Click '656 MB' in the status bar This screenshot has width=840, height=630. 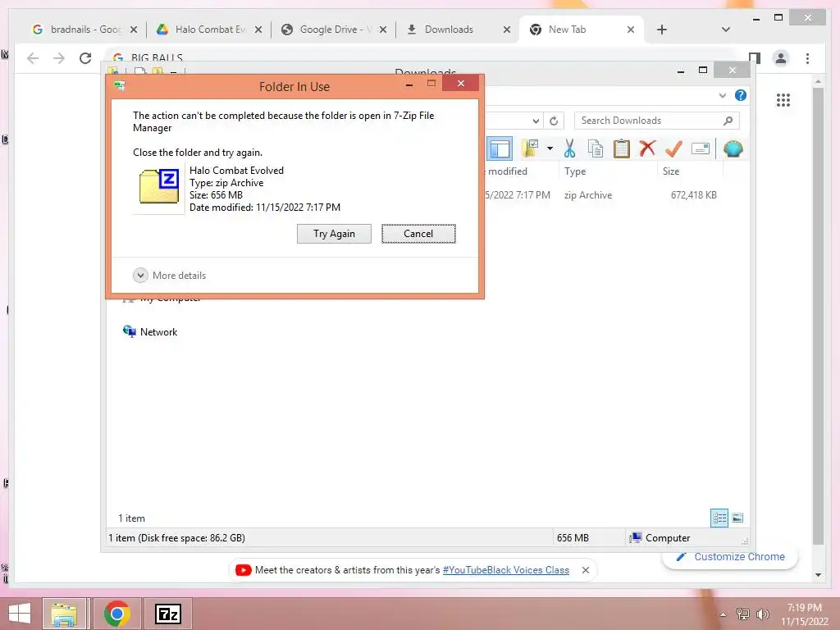tap(573, 538)
